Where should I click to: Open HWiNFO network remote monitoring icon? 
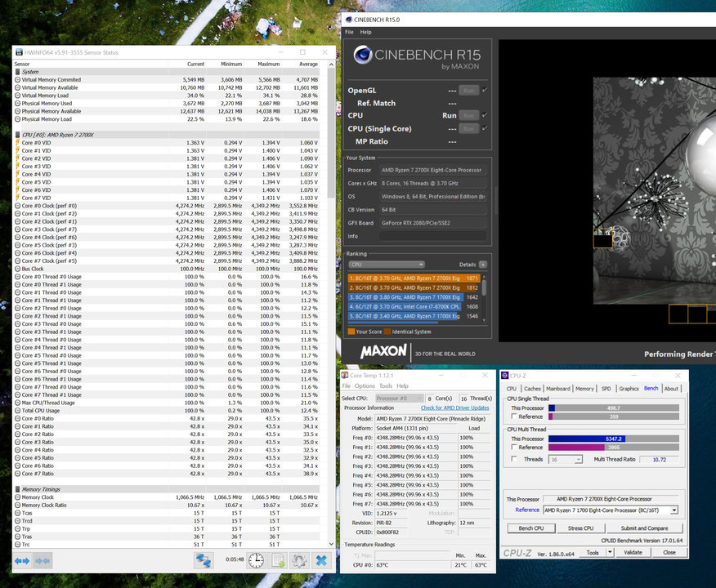tap(204, 560)
